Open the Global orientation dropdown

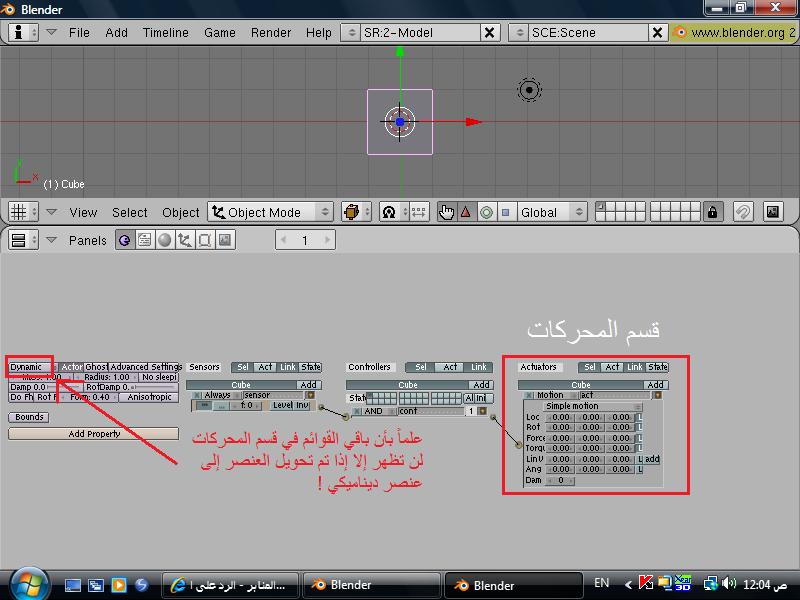[x=552, y=212]
